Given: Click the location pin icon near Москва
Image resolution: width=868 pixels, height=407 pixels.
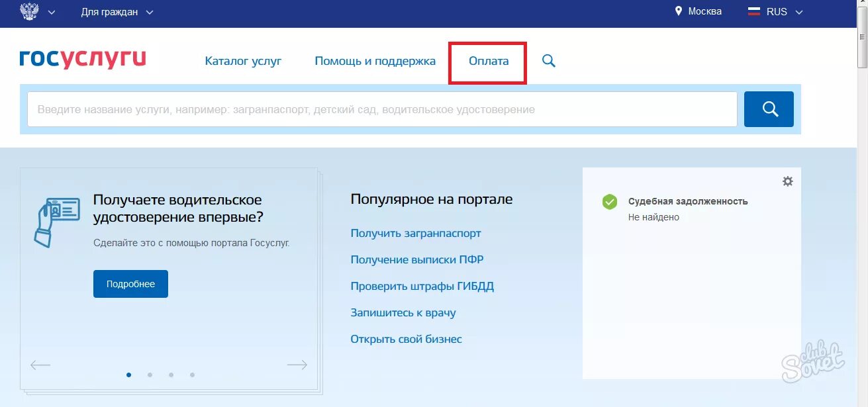Looking at the screenshot, I should [x=678, y=11].
